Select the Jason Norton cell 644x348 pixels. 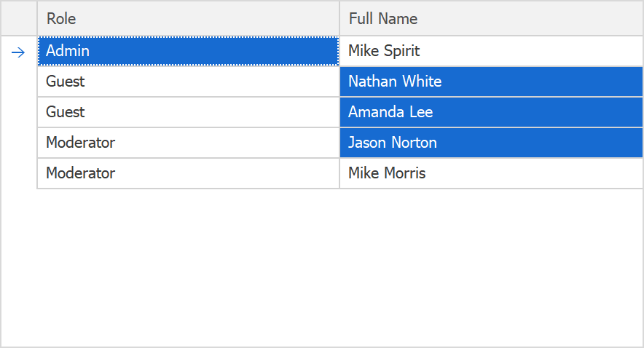pos(490,143)
